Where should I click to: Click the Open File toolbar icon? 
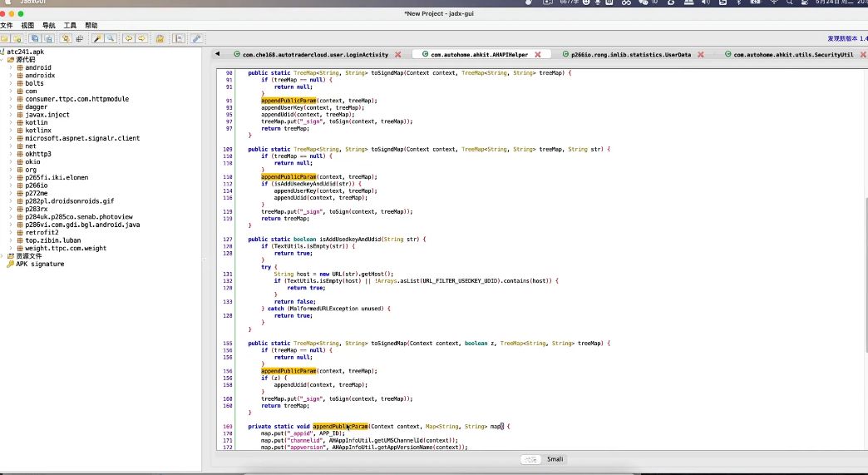pyautogui.click(x=5, y=38)
